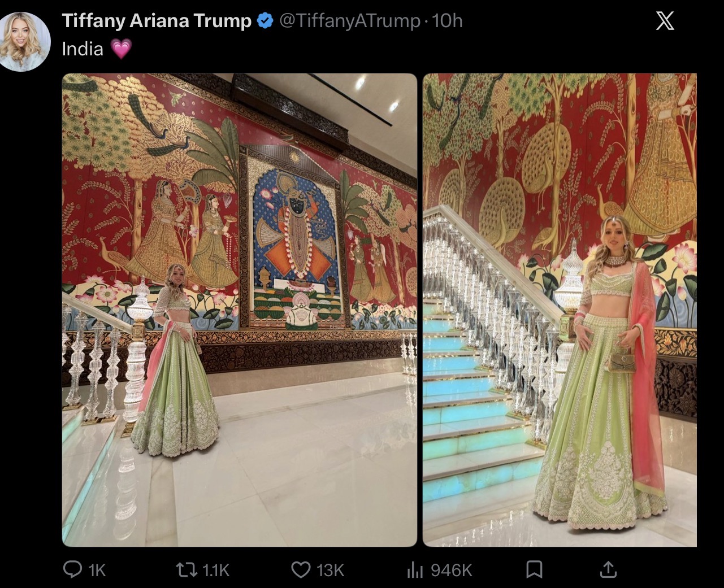Open the Tiffany Ariana Trump display name
Viewport: 724px width, 588px height.
(x=157, y=21)
